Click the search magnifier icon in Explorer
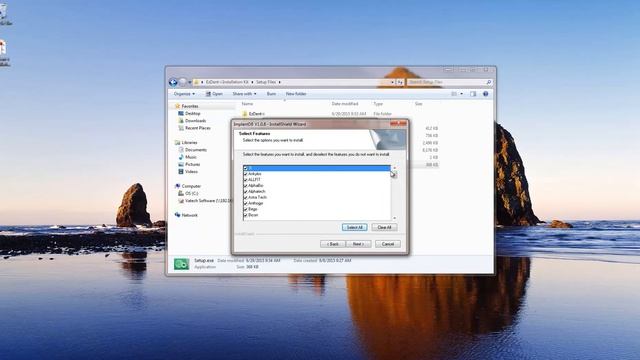The height and width of the screenshot is (360, 640). point(489,82)
